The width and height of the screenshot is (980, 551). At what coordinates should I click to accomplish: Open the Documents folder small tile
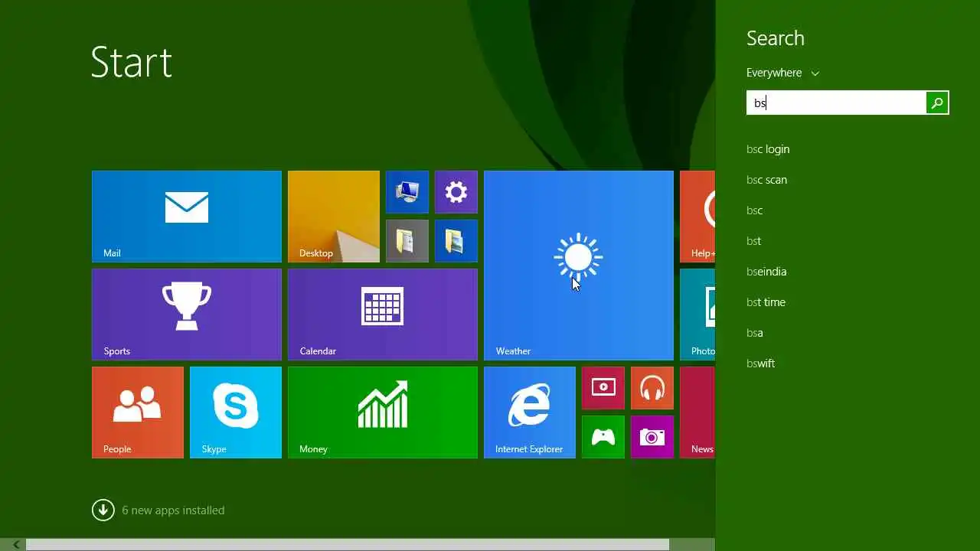tap(407, 241)
